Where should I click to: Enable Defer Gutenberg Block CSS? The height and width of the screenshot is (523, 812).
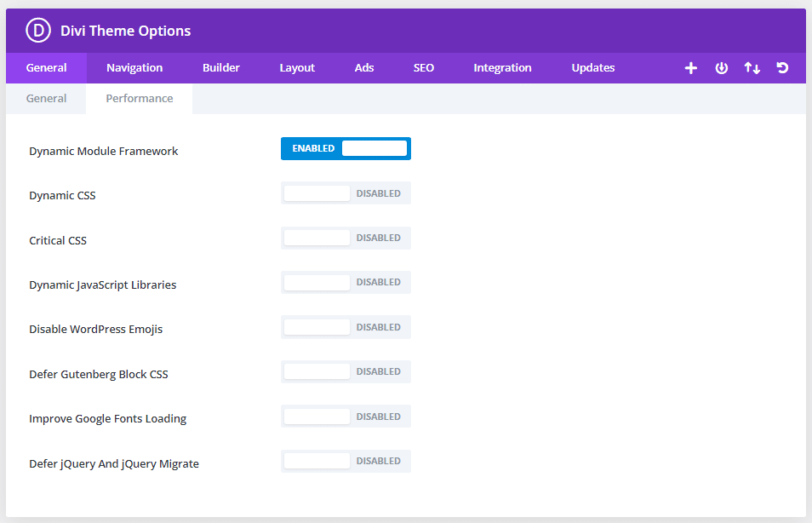click(346, 371)
